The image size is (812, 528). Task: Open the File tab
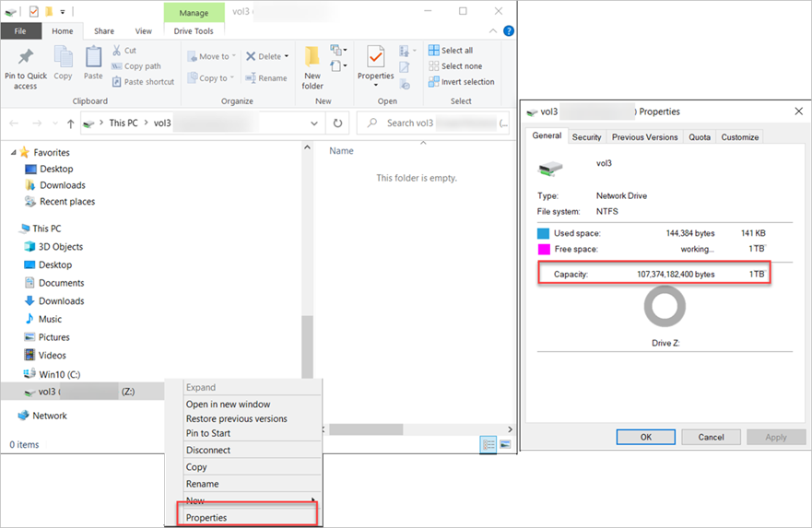pos(20,31)
